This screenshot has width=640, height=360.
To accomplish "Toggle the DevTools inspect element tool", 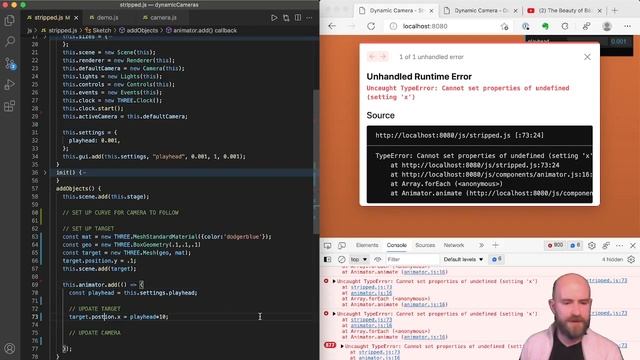I will point(327,245).
